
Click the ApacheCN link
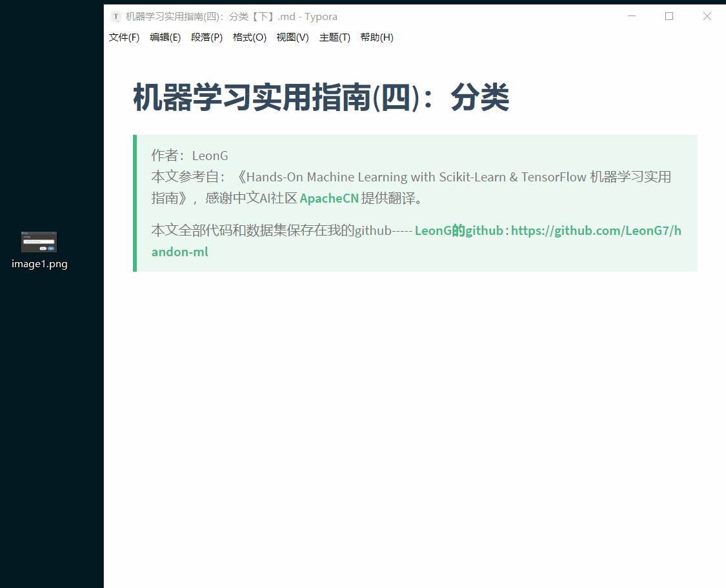329,199
